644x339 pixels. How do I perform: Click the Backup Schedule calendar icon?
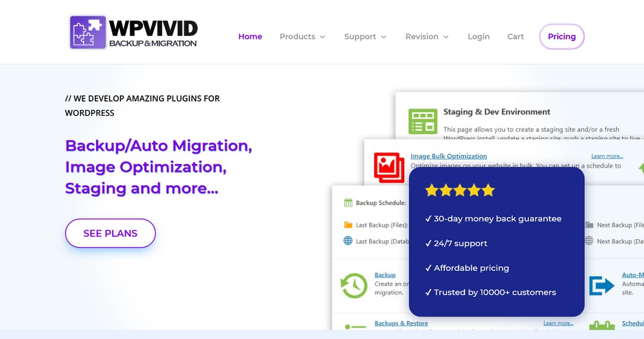(x=348, y=203)
